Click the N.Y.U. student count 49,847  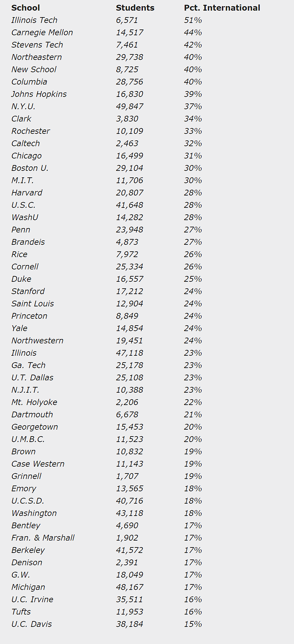point(130,106)
